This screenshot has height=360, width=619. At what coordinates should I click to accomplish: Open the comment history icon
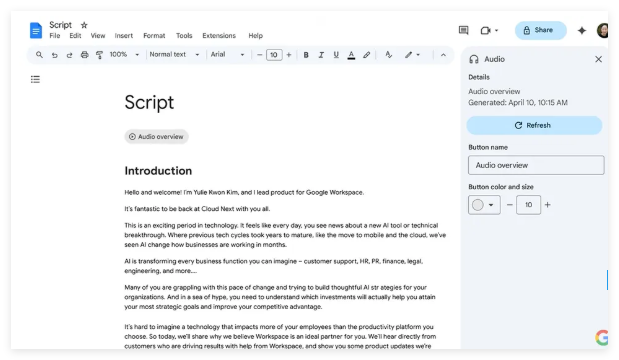pyautogui.click(x=463, y=30)
